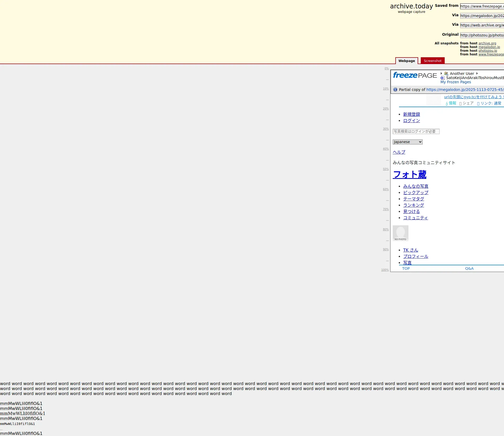This screenshot has height=436, width=504.
Task: Click the archive.org snapshots host link
Action: click(x=487, y=43)
